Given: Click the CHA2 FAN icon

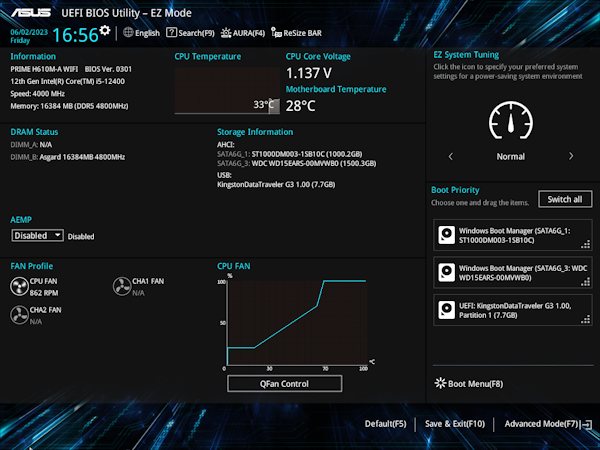Looking at the screenshot, I should coord(20,316).
